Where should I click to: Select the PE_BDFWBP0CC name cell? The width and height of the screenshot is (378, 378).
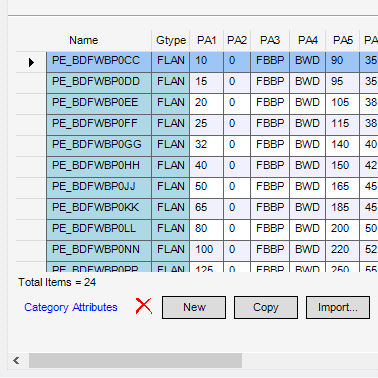point(99,62)
